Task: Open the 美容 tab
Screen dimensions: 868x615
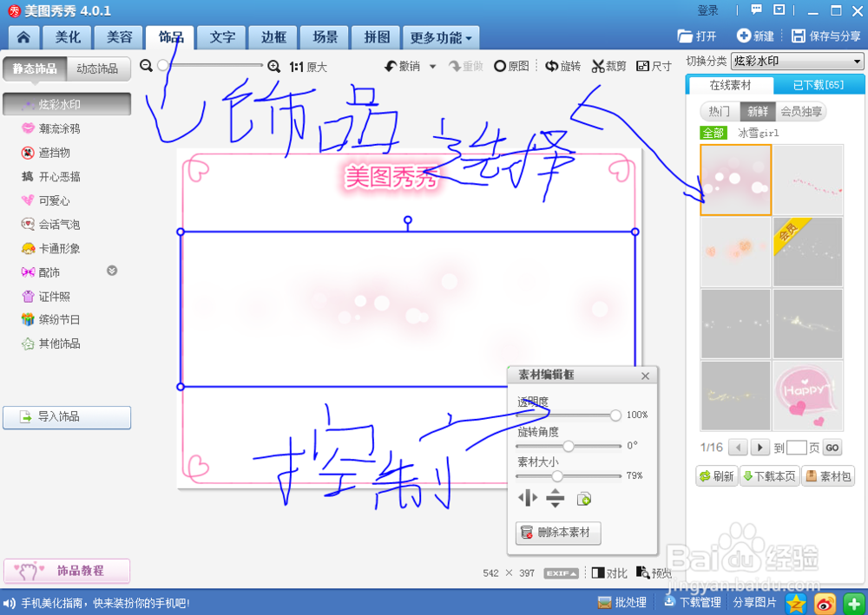Action: 119,37
